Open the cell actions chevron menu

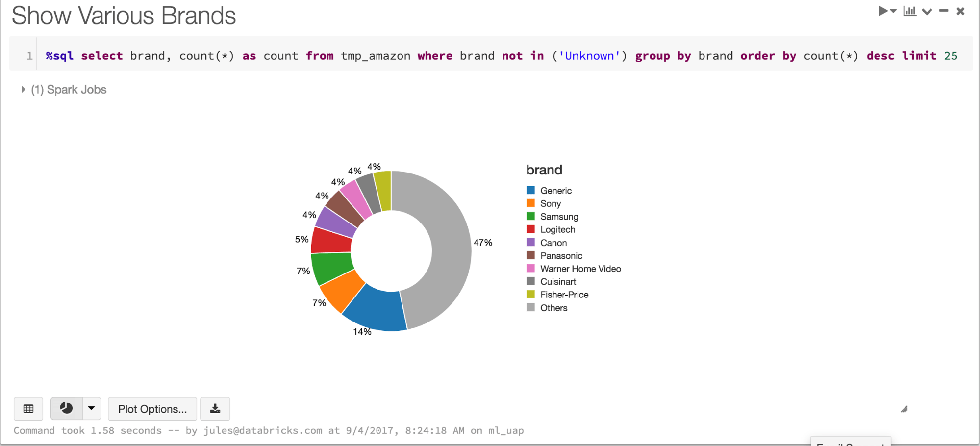click(x=927, y=11)
